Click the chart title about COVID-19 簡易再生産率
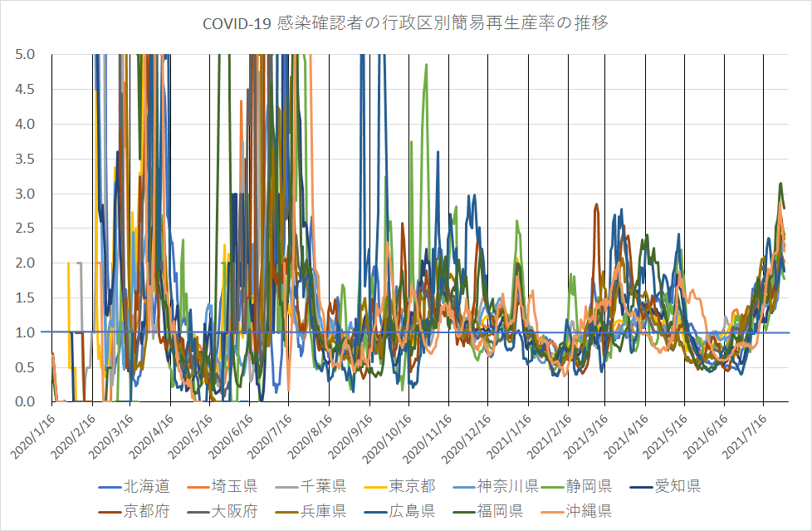 click(406, 23)
